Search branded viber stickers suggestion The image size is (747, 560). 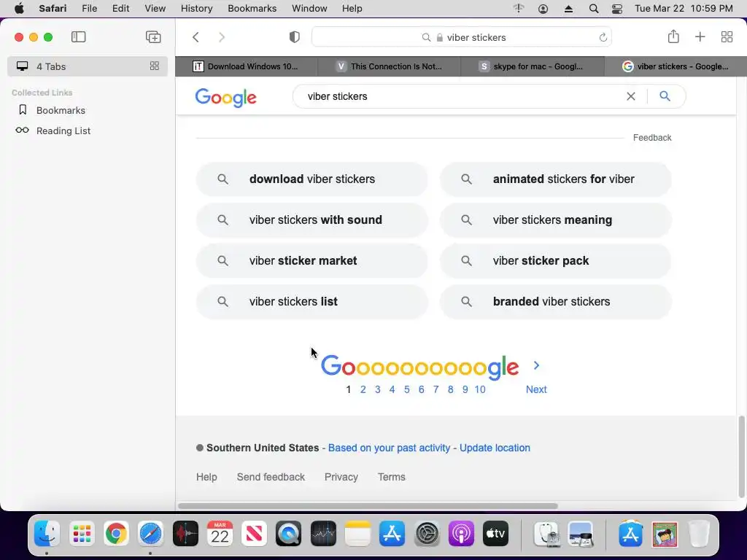coord(555,302)
